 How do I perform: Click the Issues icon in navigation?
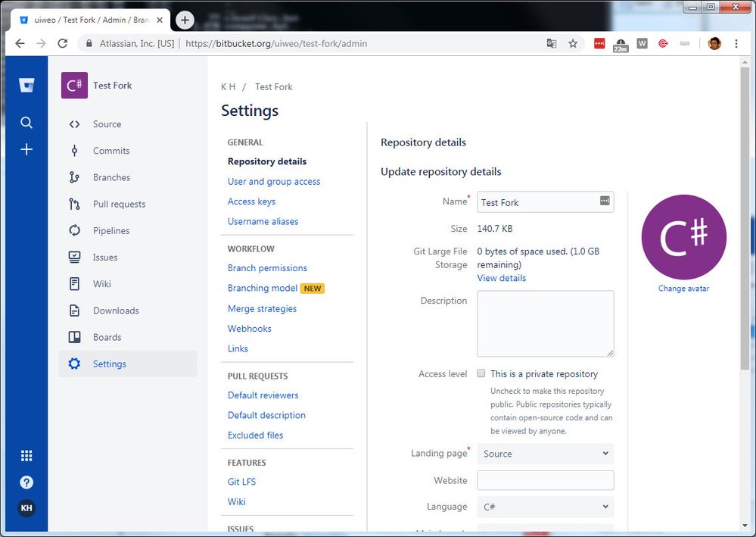point(74,258)
